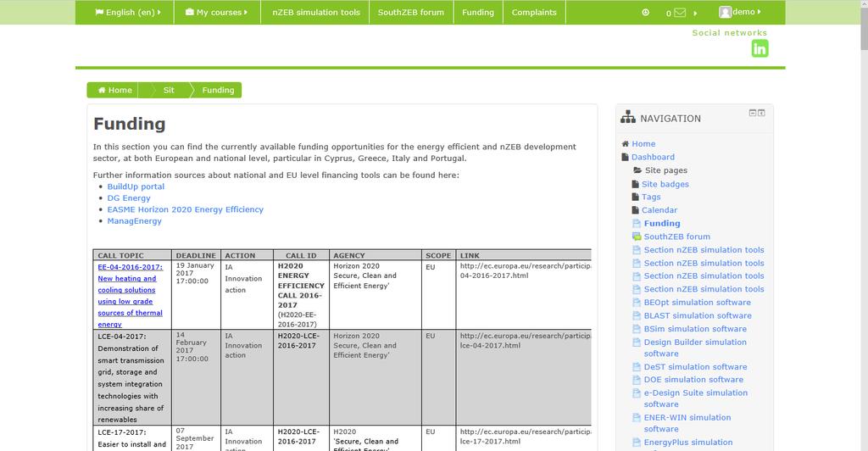
Task: Click the CALL TOPIC column header
Action: [120, 256]
